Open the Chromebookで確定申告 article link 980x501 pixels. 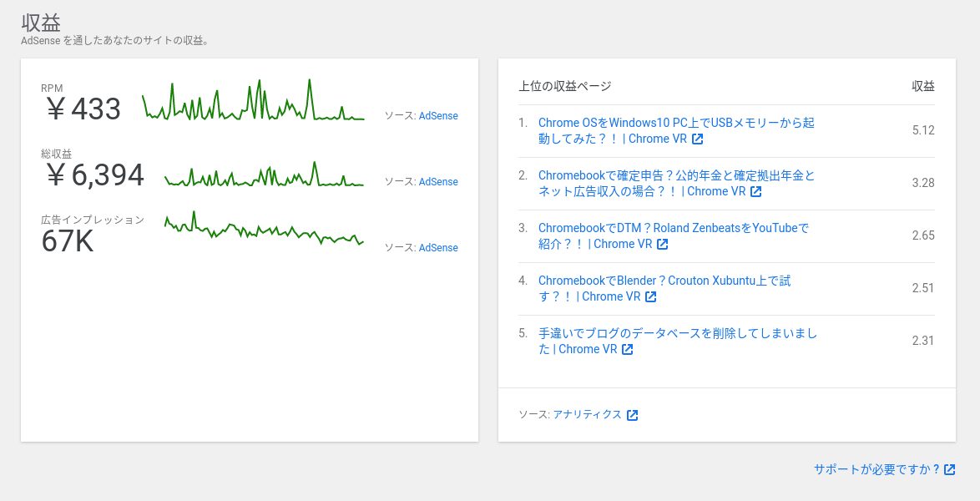(x=676, y=183)
